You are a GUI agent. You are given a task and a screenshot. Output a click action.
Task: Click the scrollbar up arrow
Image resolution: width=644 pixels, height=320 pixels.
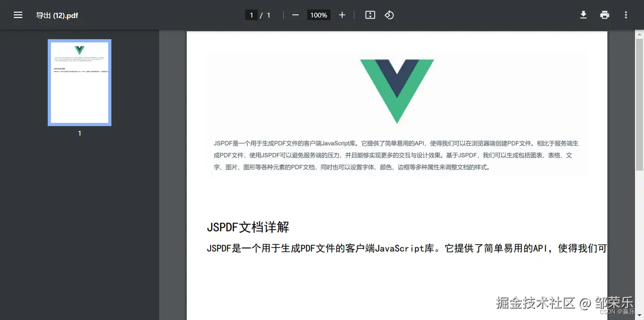point(639,34)
